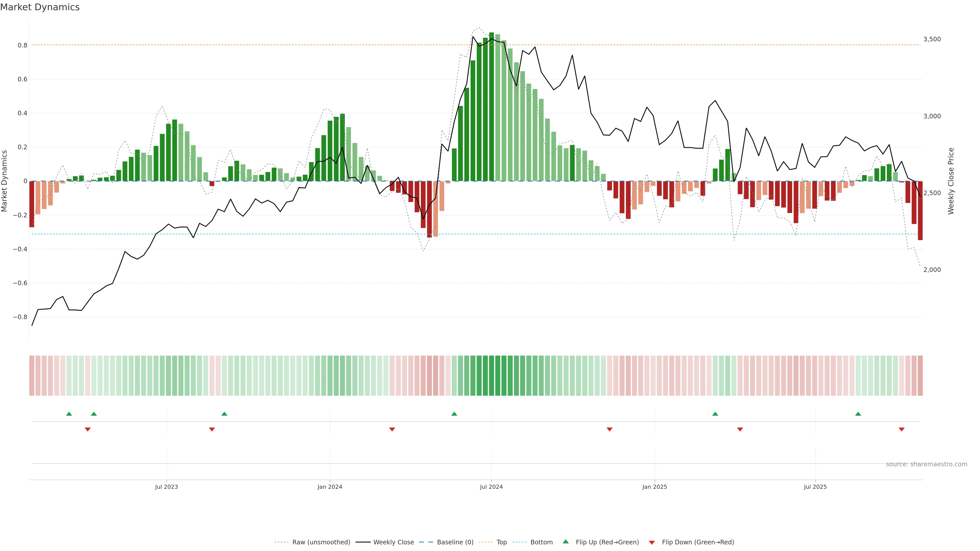This screenshot has height=551, width=980.
Task: Click the rightmost green flip-up triangle marker
Action: (x=858, y=414)
